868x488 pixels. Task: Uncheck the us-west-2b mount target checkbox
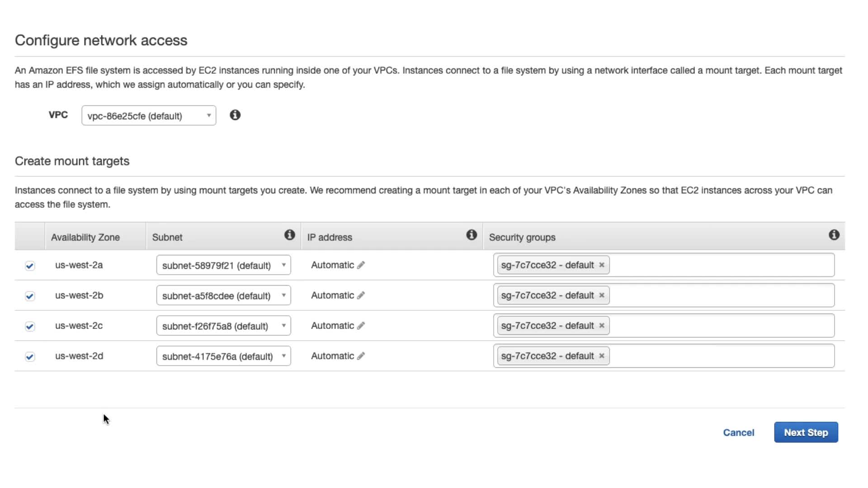point(30,296)
